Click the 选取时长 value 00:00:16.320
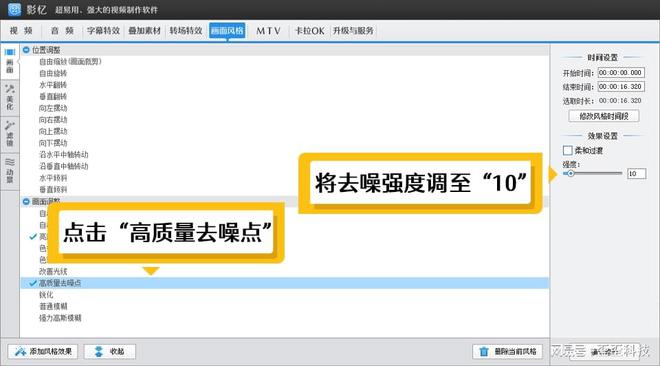This screenshot has height=366, width=660. tap(620, 101)
